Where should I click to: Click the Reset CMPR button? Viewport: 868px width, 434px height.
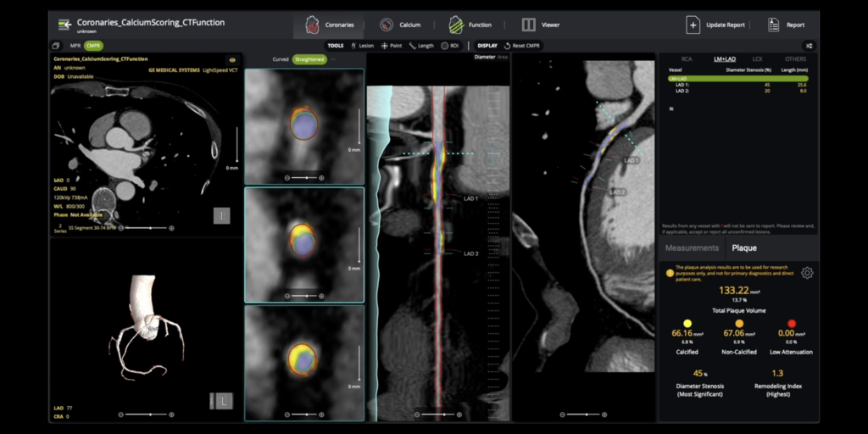pos(522,46)
